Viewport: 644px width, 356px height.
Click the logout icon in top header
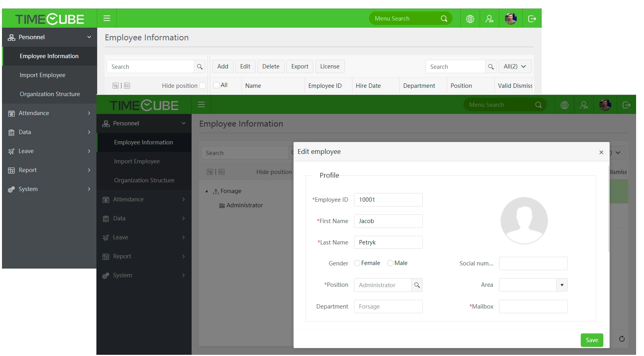(x=532, y=19)
